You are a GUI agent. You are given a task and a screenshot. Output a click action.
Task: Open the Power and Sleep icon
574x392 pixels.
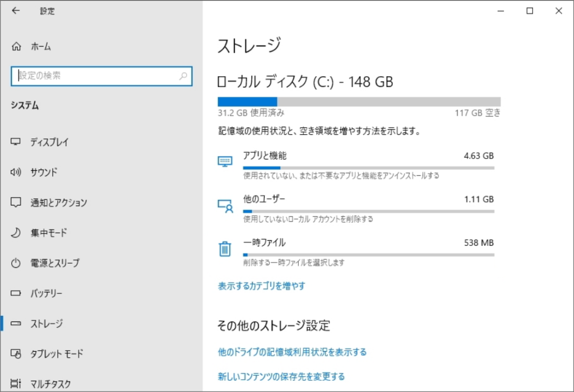[16, 263]
